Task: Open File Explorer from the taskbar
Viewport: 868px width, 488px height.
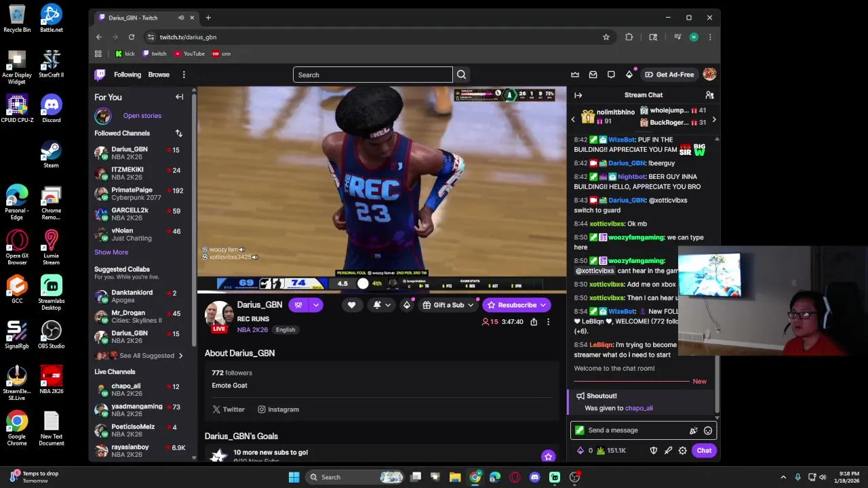Action: 455,477
